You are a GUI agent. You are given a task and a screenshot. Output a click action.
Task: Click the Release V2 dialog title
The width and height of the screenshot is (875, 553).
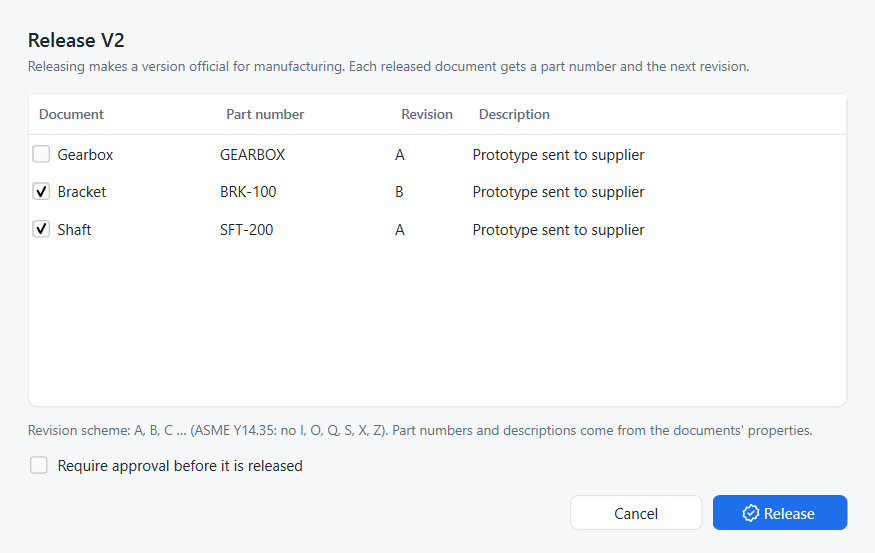[76, 40]
